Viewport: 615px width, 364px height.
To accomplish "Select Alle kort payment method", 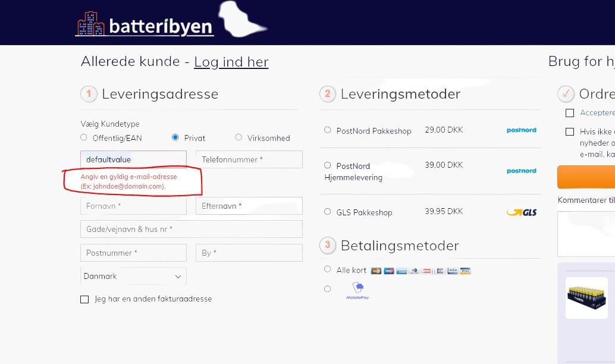I will (327, 269).
